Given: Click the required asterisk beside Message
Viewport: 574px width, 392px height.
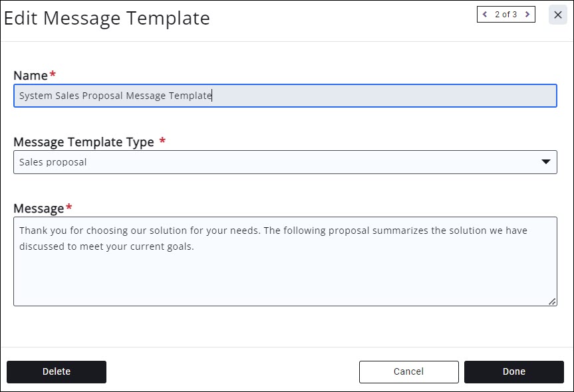Looking at the screenshot, I should coord(69,207).
